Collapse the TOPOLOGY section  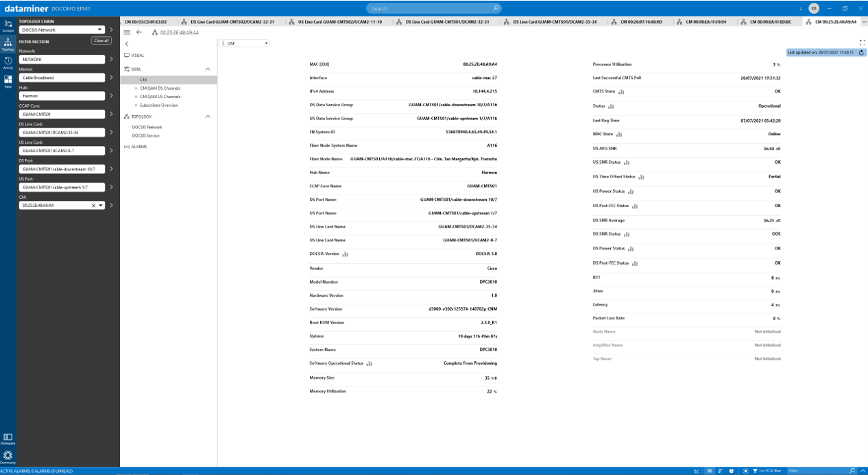tap(208, 117)
